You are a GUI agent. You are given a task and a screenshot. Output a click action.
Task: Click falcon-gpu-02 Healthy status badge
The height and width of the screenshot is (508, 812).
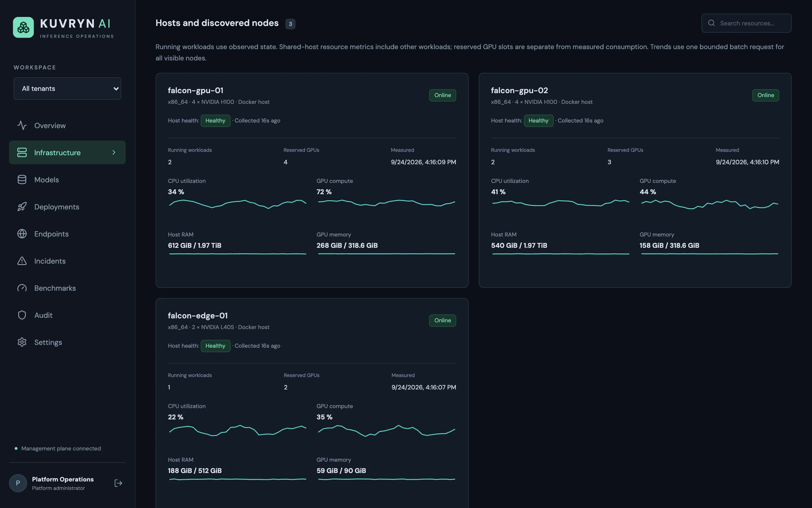pos(539,121)
